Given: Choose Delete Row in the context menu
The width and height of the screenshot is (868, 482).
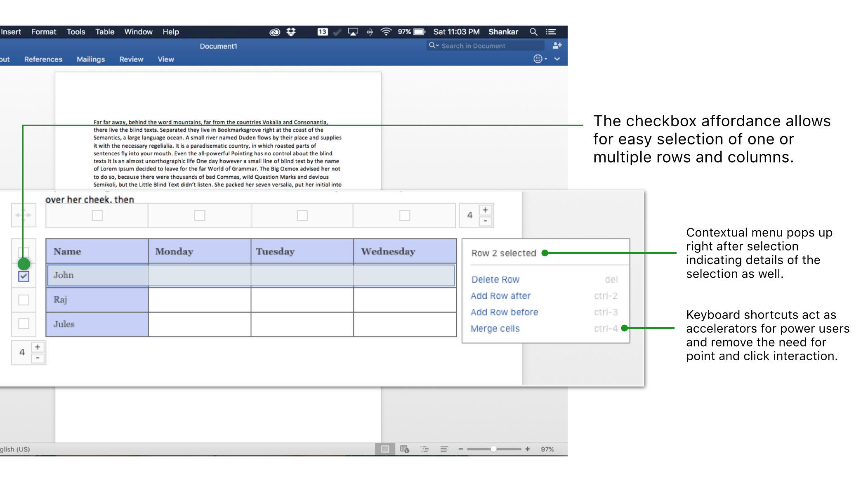Looking at the screenshot, I should click(x=495, y=279).
